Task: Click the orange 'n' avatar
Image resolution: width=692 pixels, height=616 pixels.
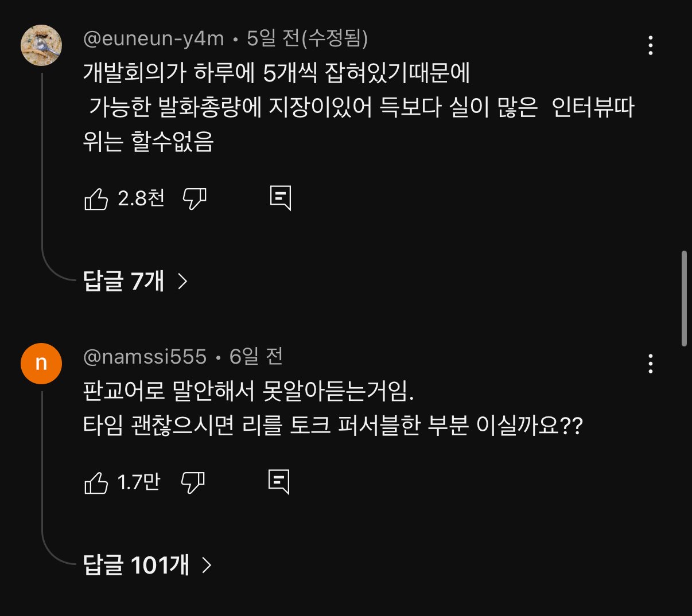Action: coord(41,364)
